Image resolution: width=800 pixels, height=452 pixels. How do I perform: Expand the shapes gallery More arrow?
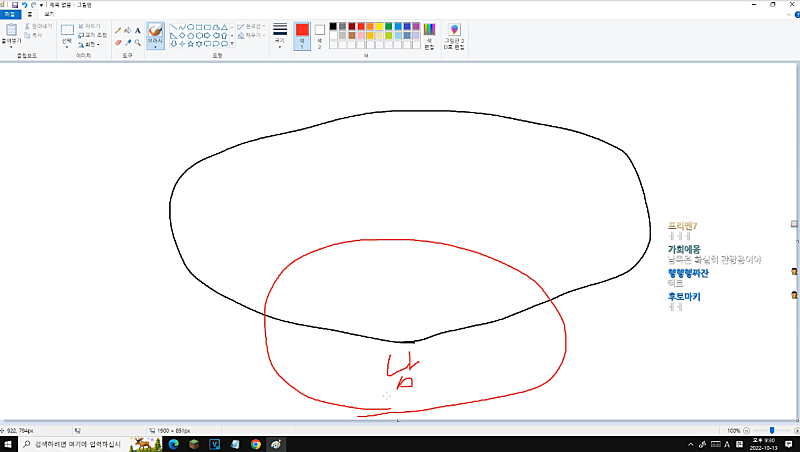point(232,44)
